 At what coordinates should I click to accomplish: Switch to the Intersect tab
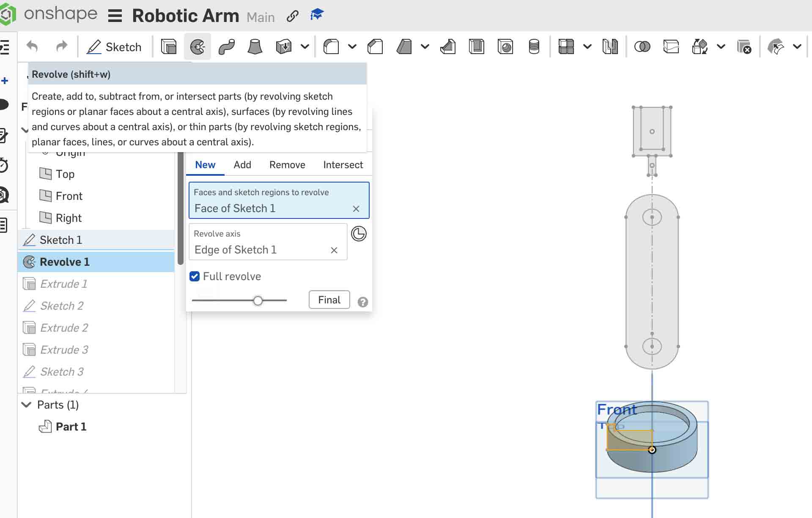coord(343,165)
